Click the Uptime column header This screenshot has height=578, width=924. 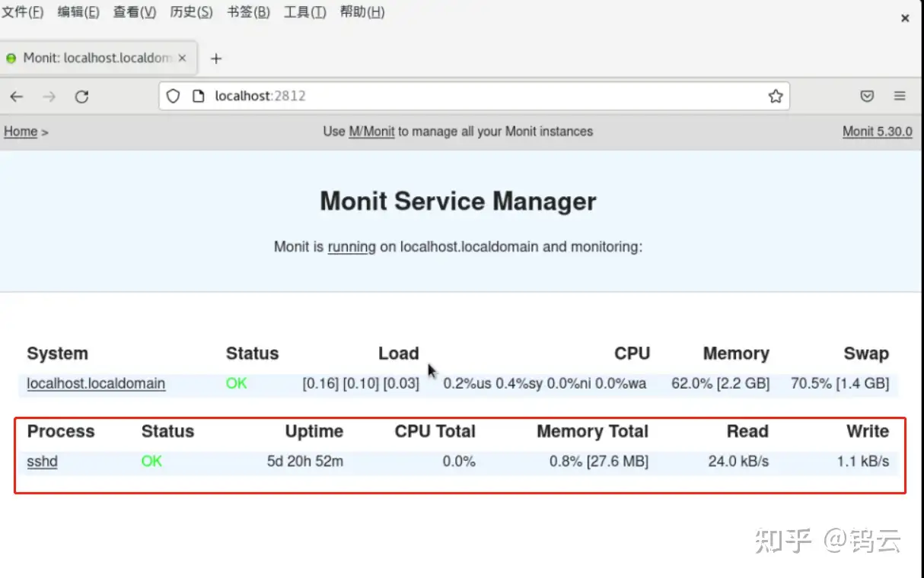click(x=314, y=432)
